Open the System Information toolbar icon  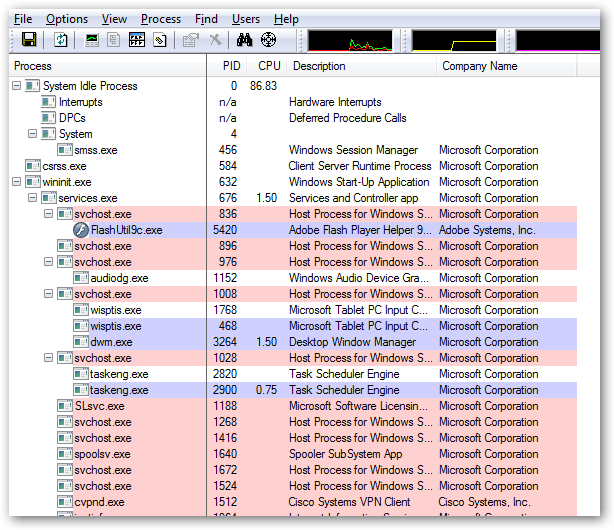click(x=93, y=40)
